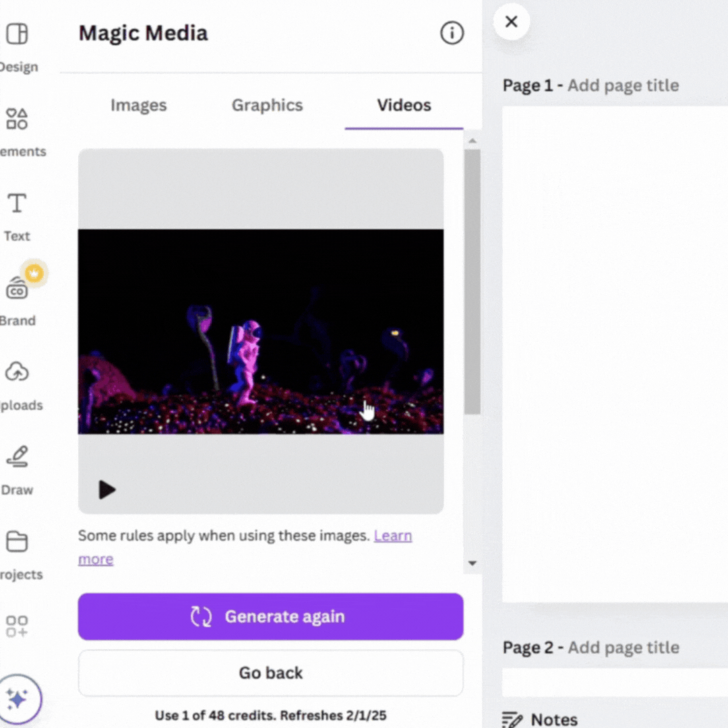Click the Magic sparkle assistant button

pyautogui.click(x=18, y=699)
